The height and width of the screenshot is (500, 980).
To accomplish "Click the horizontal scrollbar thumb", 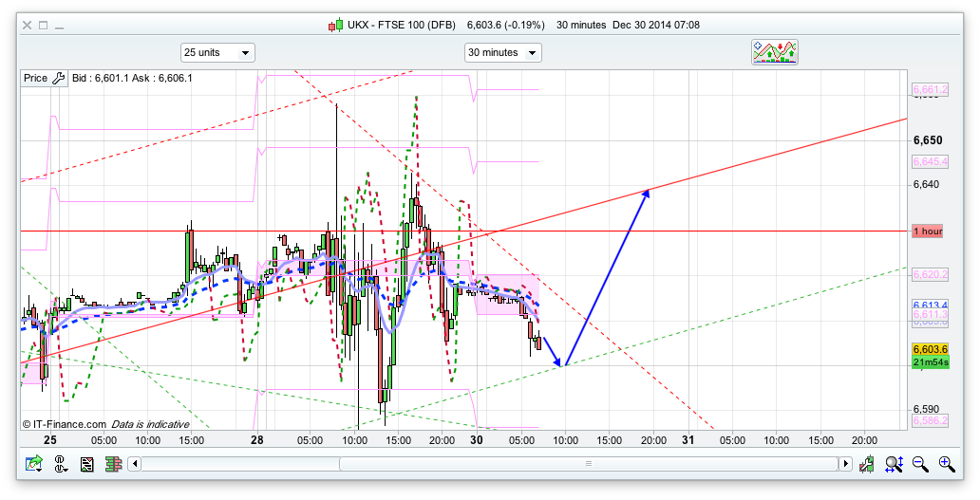I will click(x=587, y=464).
